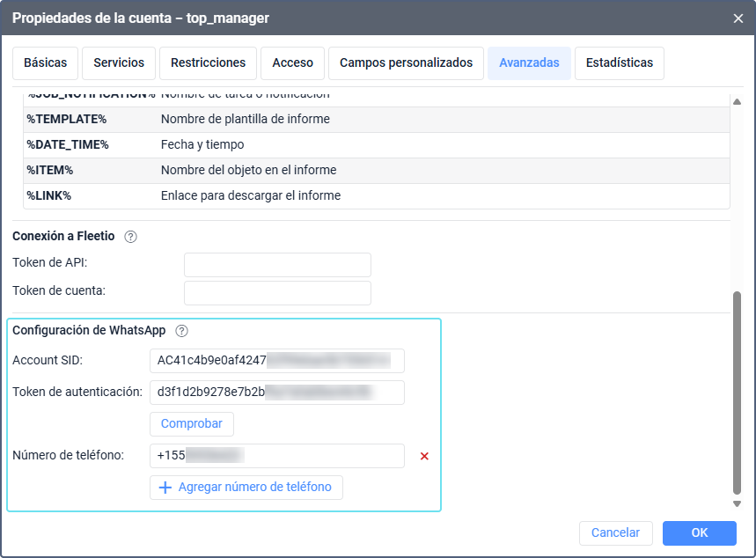Select the Número de teléfono field
Image resolution: width=756 pixels, height=558 pixels.
coord(276,456)
